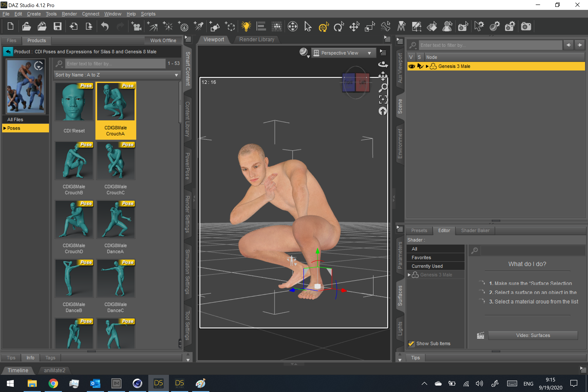588x392 pixels.
Task: Click the Render camera icon
Action: pyautogui.click(x=526, y=26)
